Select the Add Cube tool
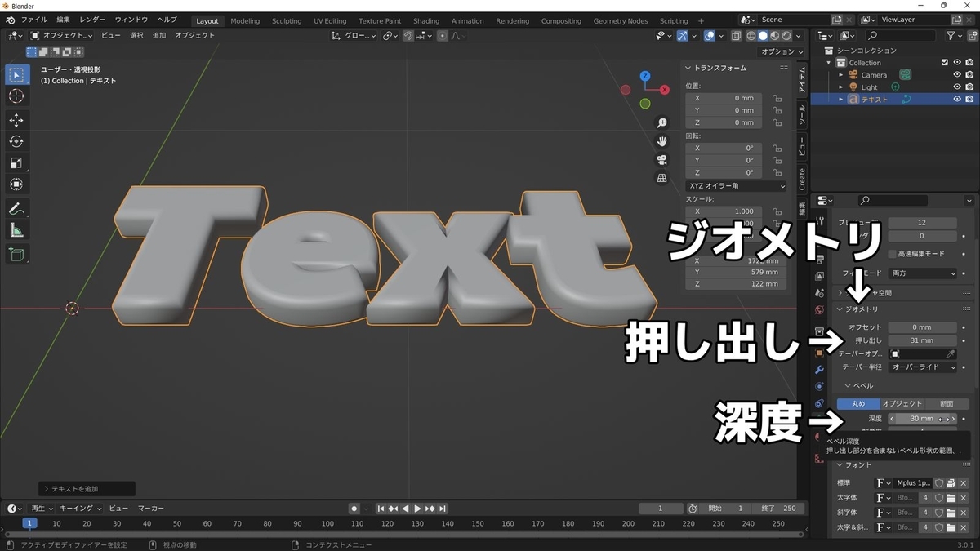 16,252
